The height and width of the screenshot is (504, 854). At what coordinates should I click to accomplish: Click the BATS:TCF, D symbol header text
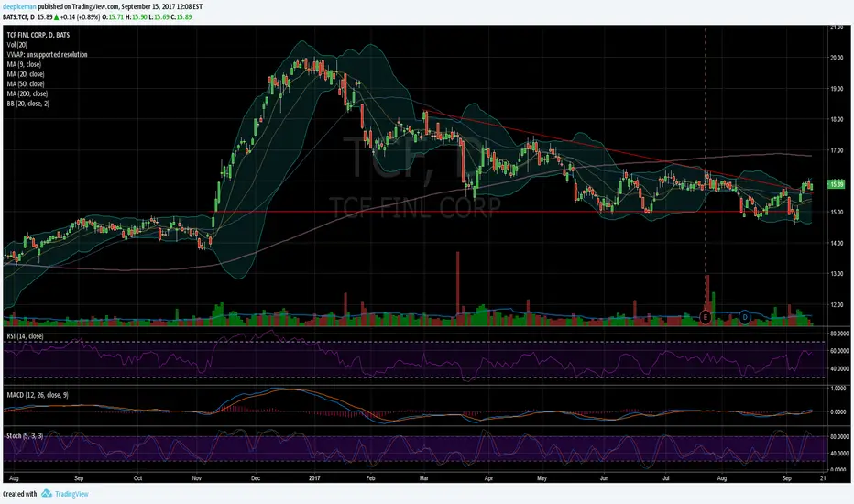(18, 16)
